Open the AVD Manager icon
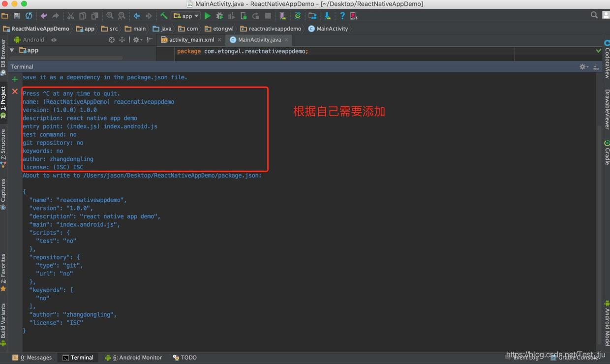 [282, 16]
